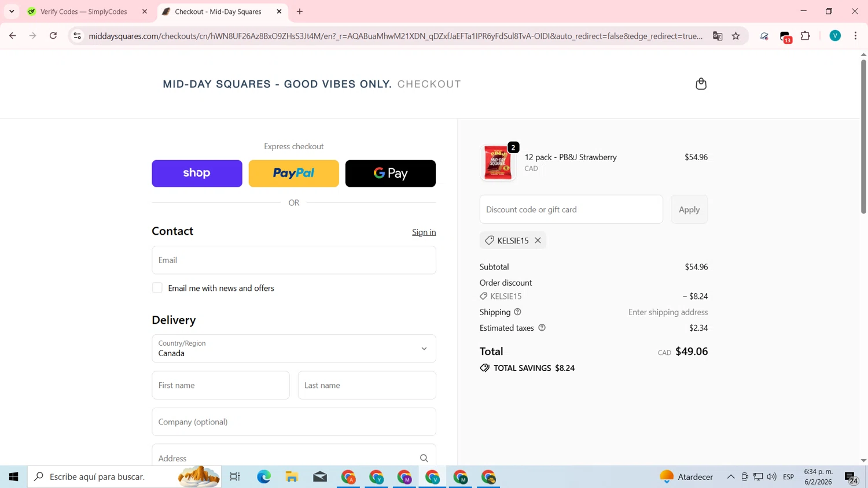This screenshot has height=488, width=868.
Task: Show hidden system tray icons chevron
Action: coord(731,476)
